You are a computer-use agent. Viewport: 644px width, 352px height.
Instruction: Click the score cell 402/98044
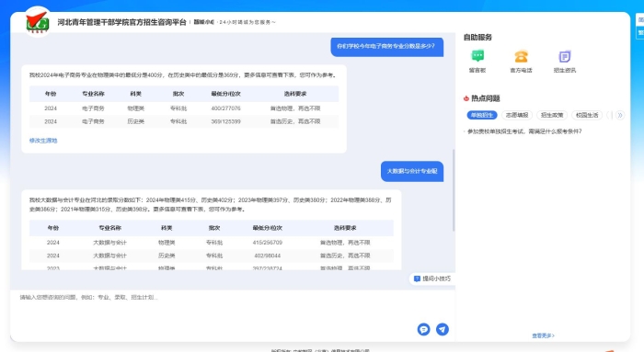[x=268, y=255]
